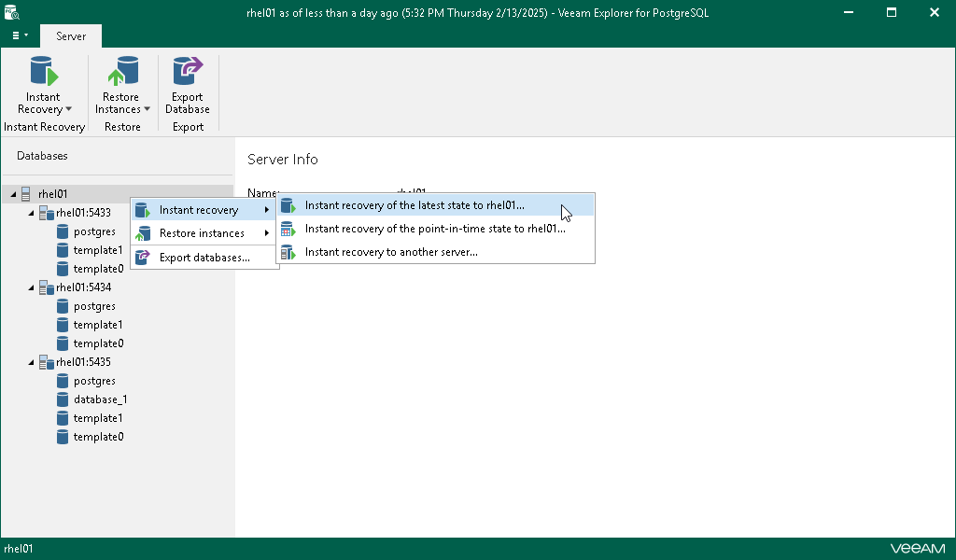Select rhel01:5433 text in tree
This screenshot has height=560, width=956.
coord(83,213)
